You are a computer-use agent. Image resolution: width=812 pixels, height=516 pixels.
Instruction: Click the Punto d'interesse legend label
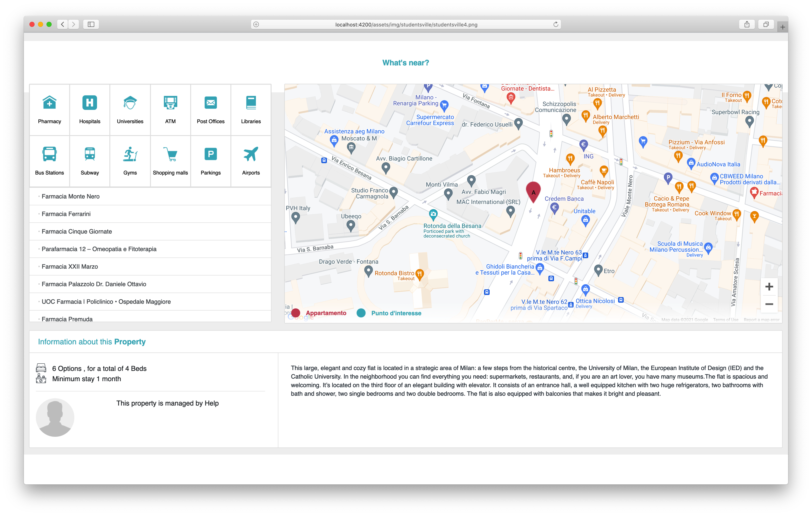[396, 313]
